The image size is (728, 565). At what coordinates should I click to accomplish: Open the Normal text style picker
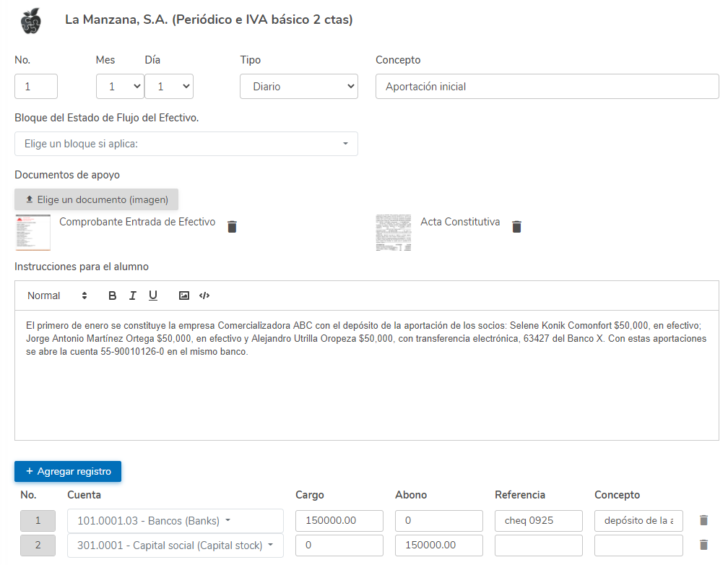click(57, 296)
